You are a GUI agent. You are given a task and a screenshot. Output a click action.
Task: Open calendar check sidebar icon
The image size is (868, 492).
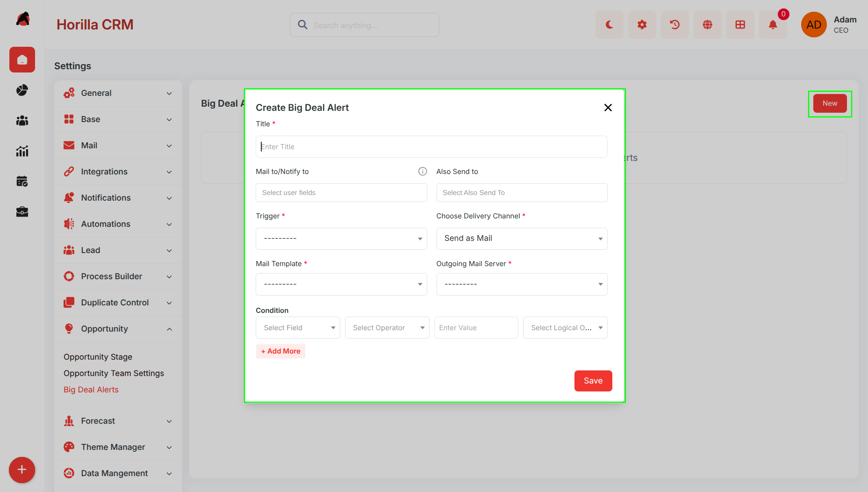point(22,181)
